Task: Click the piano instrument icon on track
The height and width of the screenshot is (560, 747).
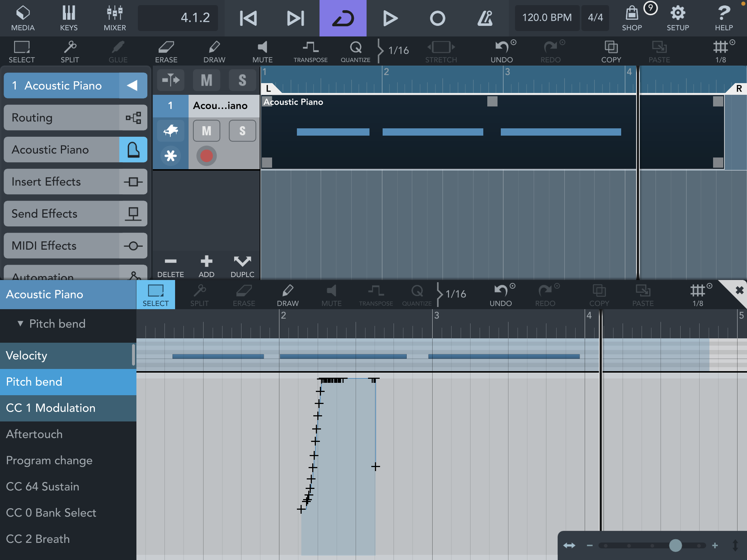Action: click(x=171, y=131)
